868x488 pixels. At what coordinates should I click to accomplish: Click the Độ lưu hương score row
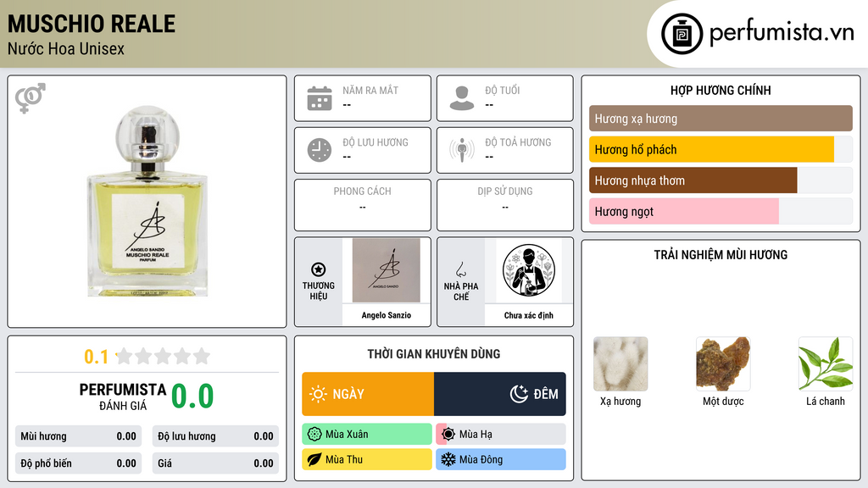click(215, 436)
